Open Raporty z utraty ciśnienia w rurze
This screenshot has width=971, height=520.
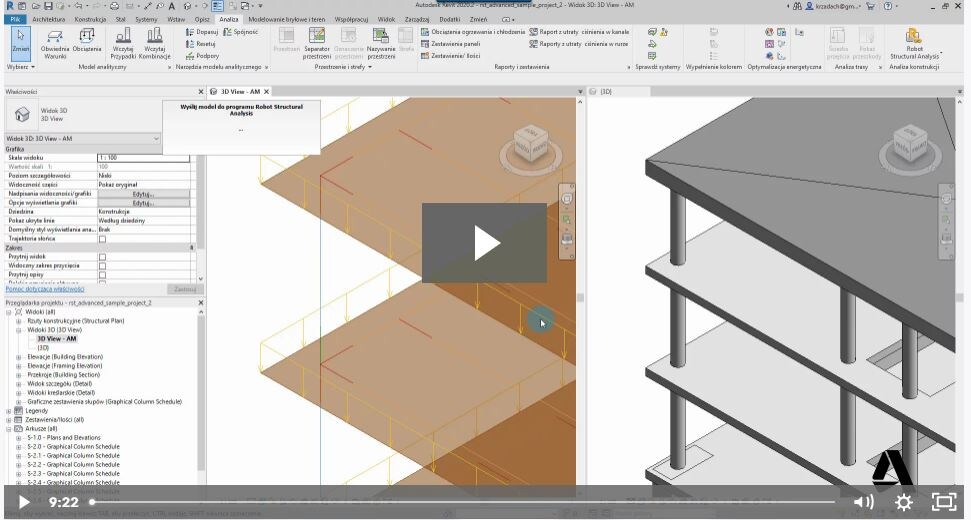578,44
